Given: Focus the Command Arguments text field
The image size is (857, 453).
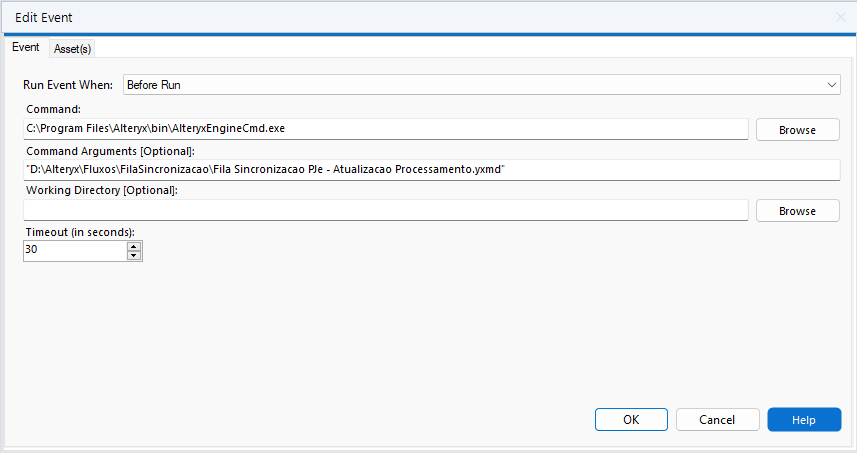Looking at the screenshot, I should [x=431, y=169].
